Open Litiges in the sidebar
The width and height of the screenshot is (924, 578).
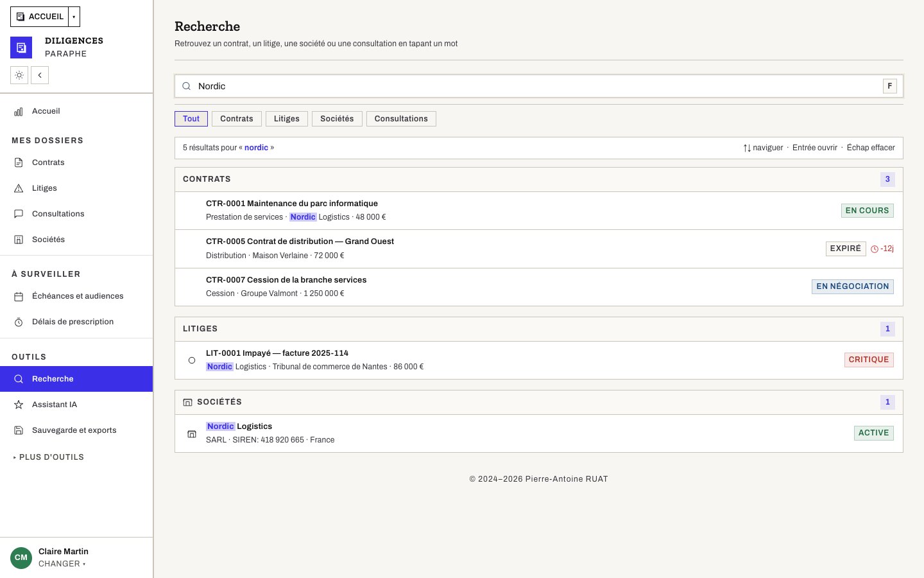[x=76, y=188]
